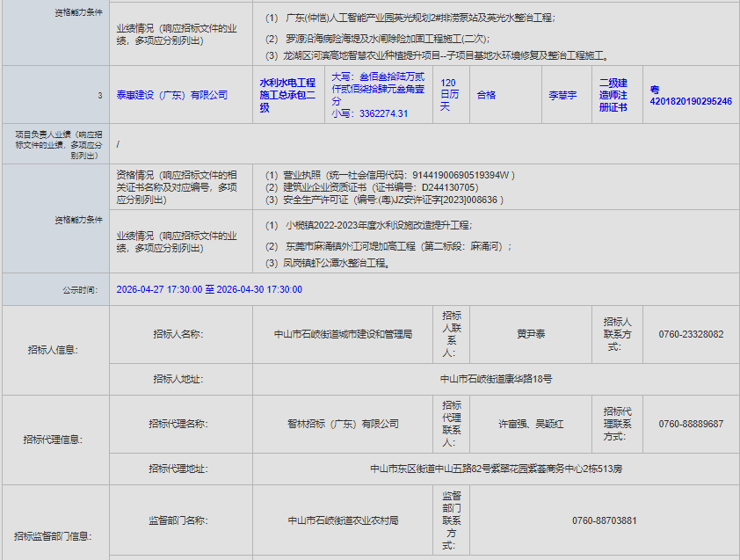This screenshot has height=560, width=740.
Task: Click the 二级建造师注册证书 text
Action: coord(613,95)
